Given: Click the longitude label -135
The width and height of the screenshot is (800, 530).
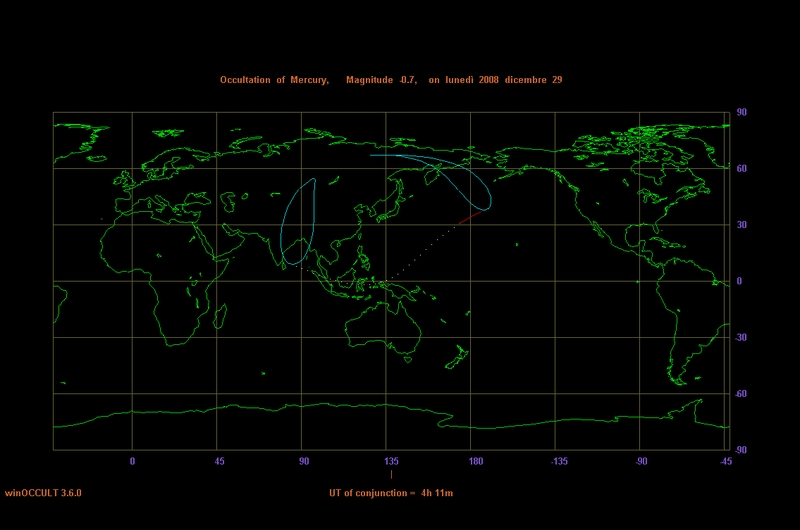Looking at the screenshot, I should [559, 462].
